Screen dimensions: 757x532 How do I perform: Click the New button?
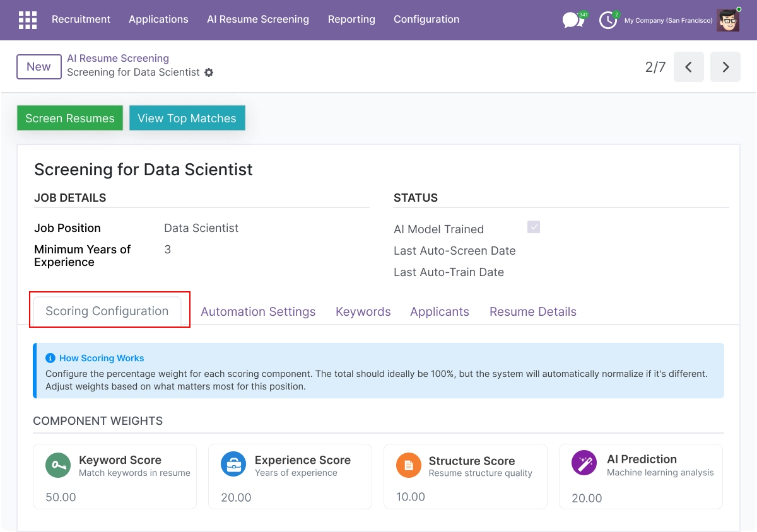coord(38,67)
